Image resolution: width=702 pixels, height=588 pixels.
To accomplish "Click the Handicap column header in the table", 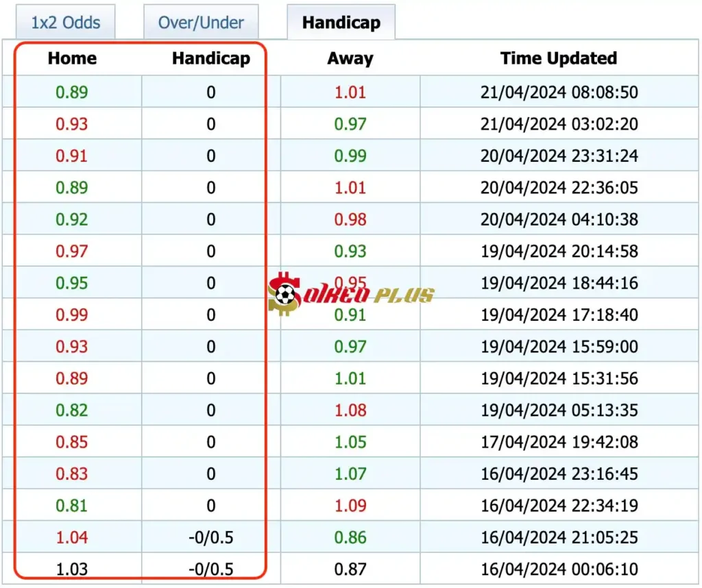I will pyautogui.click(x=210, y=58).
